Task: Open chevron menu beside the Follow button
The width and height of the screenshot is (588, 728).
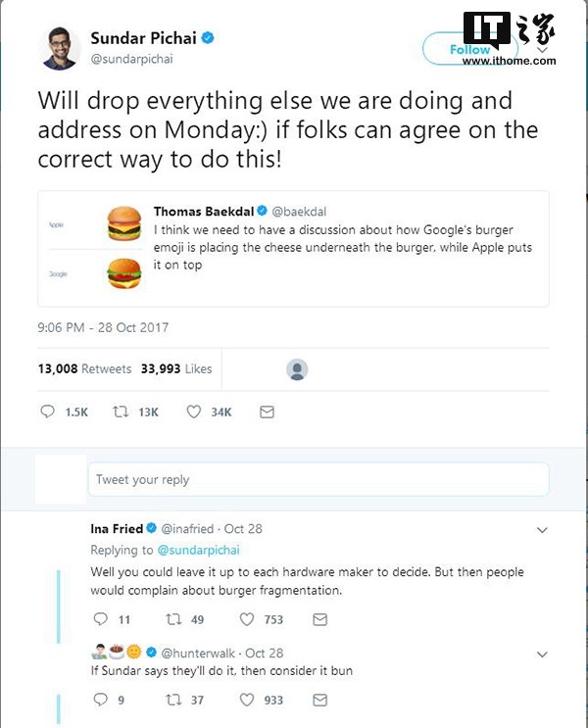Action: 542,47
